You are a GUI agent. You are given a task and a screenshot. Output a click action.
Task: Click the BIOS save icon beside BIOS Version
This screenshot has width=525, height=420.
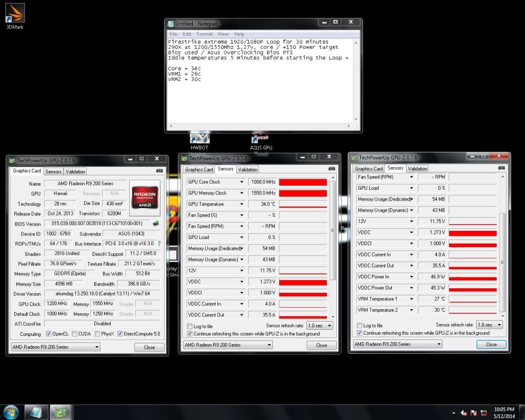156,223
